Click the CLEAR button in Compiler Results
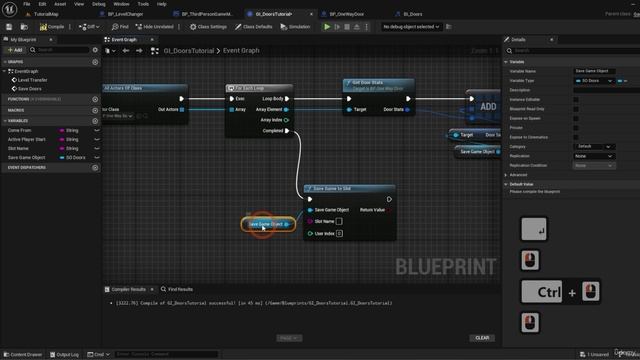 click(x=482, y=338)
